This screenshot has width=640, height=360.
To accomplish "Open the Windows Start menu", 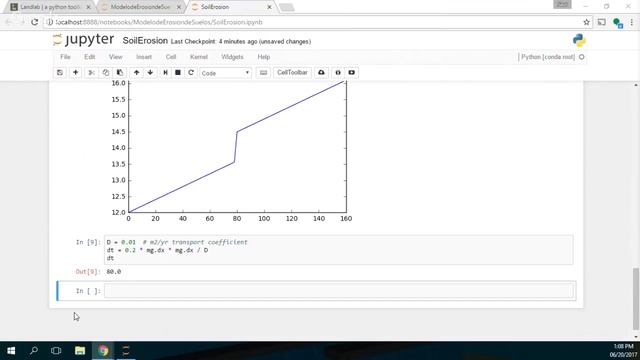I will coord(11,351).
